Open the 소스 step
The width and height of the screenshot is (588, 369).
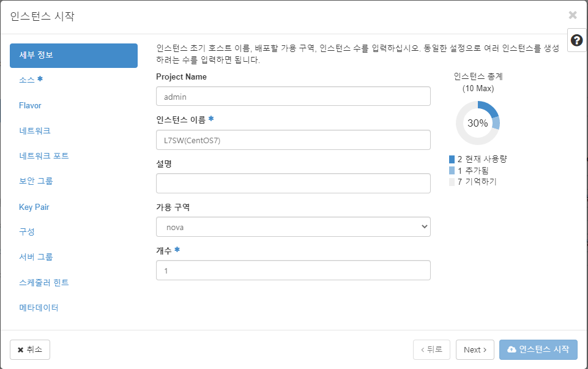(31, 80)
